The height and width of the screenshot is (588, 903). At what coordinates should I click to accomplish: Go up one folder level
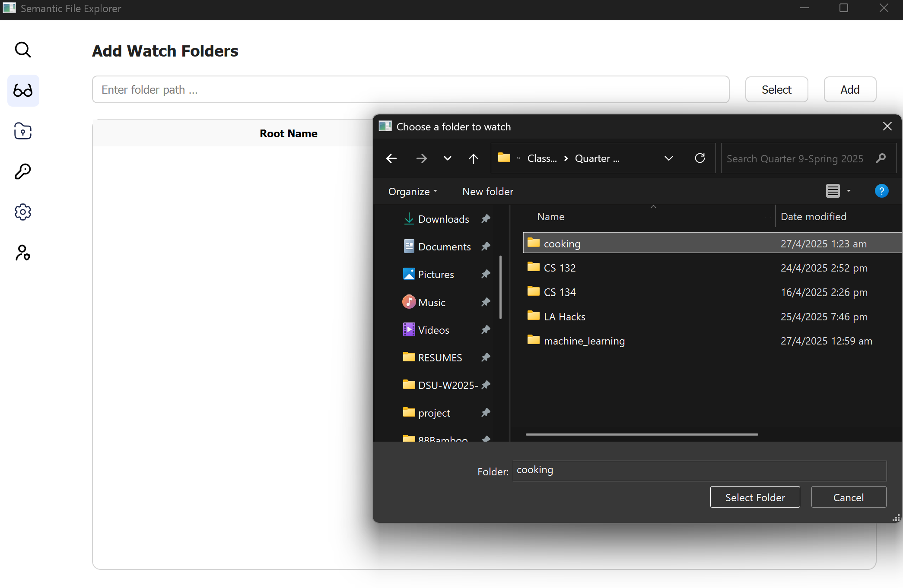[x=473, y=158]
